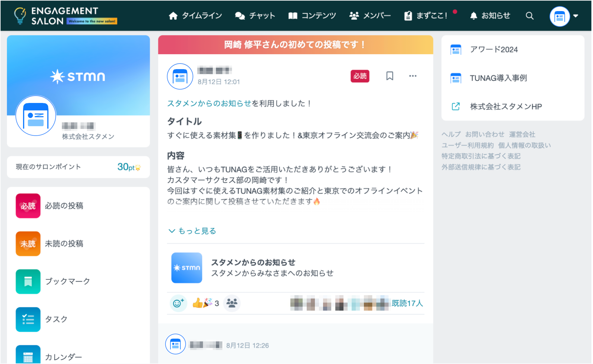Open 特定商取引法に基づく表記 link
This screenshot has width=593, height=364.
[x=481, y=156]
